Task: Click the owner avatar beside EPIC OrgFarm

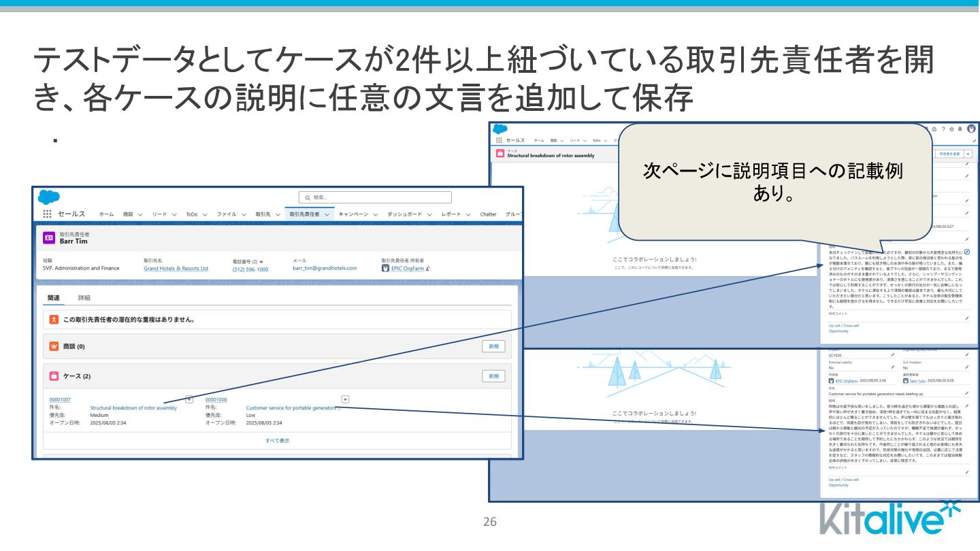Action: [x=385, y=268]
